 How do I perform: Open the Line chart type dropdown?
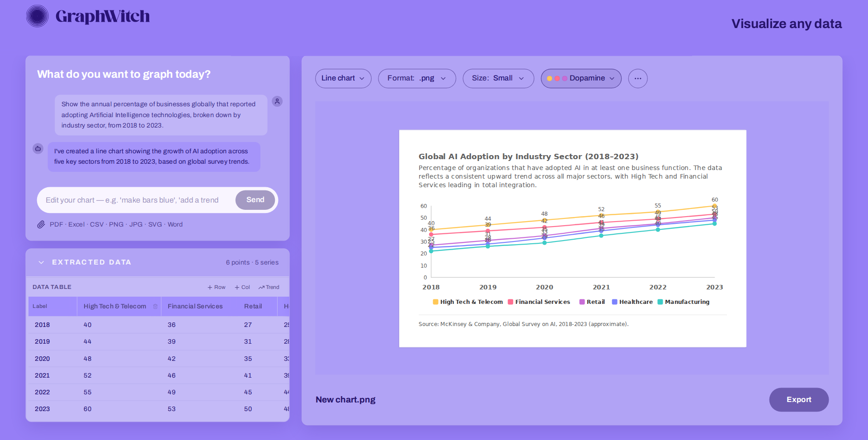coord(343,78)
